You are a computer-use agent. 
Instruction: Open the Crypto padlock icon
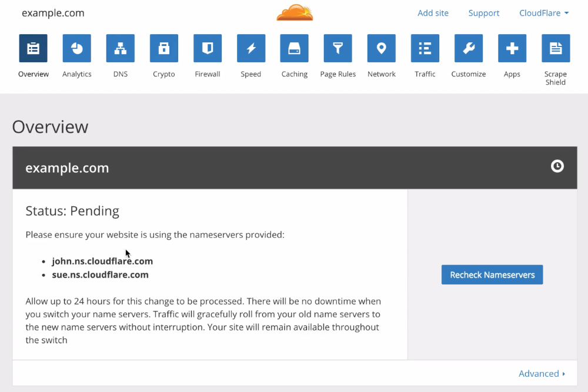(x=164, y=48)
